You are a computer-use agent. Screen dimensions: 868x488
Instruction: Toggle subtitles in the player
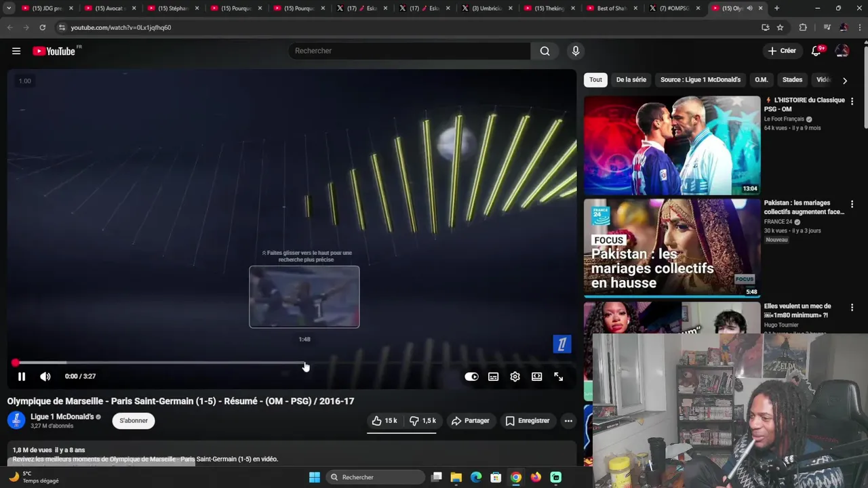pos(493,376)
